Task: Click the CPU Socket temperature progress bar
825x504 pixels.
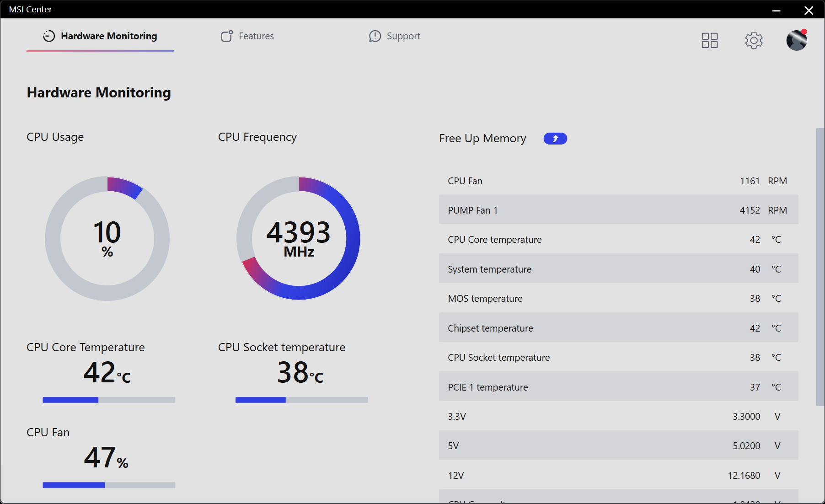Action: (x=301, y=400)
